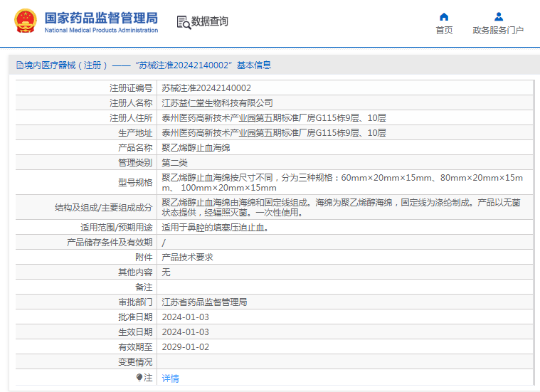Click the 附件 label
Image resolution: width=540 pixels, height=392 pixels.
pyautogui.click(x=144, y=258)
